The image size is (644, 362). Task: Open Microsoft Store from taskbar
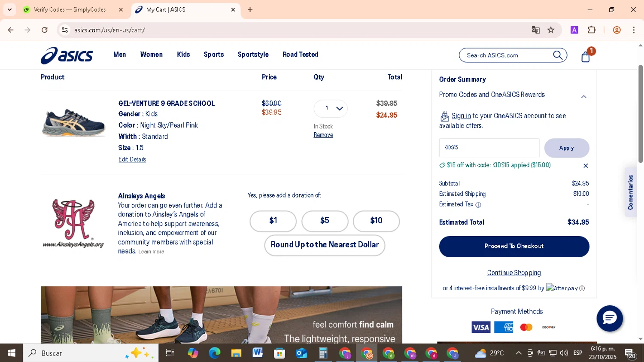tap(279, 353)
